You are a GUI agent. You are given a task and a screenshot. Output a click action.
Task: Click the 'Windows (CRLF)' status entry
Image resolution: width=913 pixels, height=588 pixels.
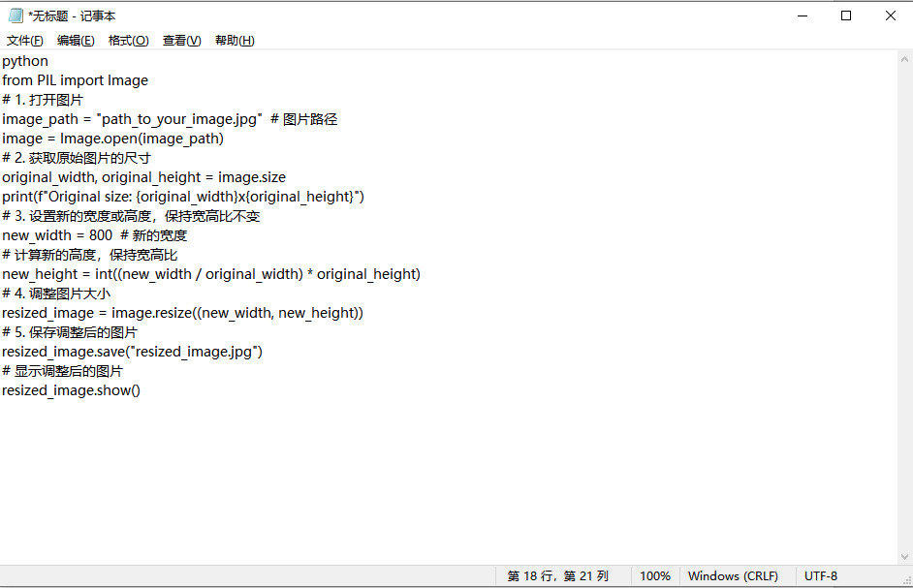coord(733,576)
